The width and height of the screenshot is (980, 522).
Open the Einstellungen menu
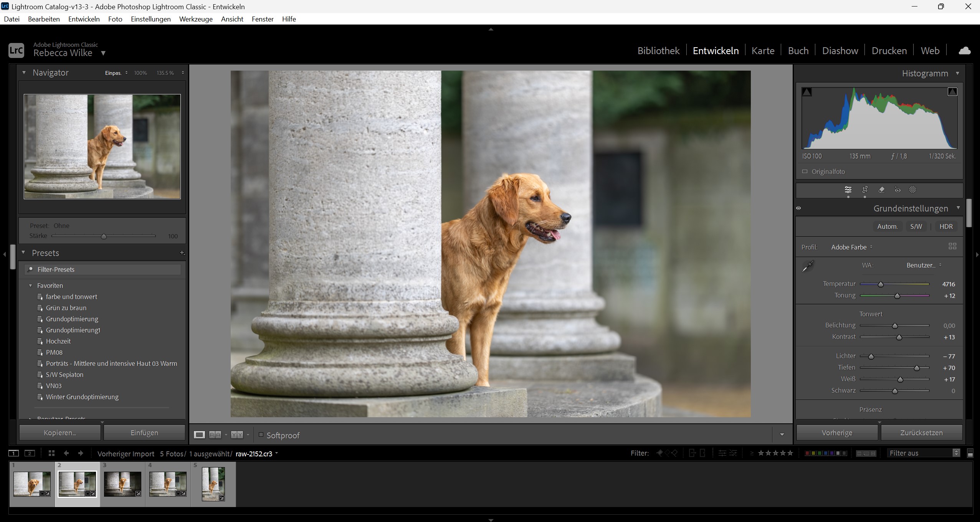(150, 19)
